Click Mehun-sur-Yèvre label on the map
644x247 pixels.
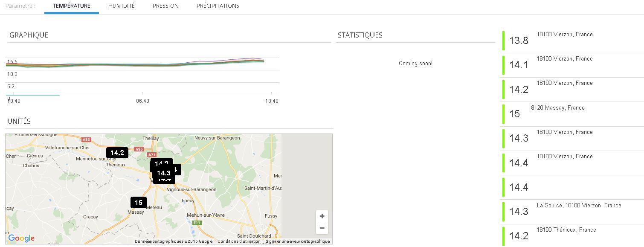(x=206, y=215)
